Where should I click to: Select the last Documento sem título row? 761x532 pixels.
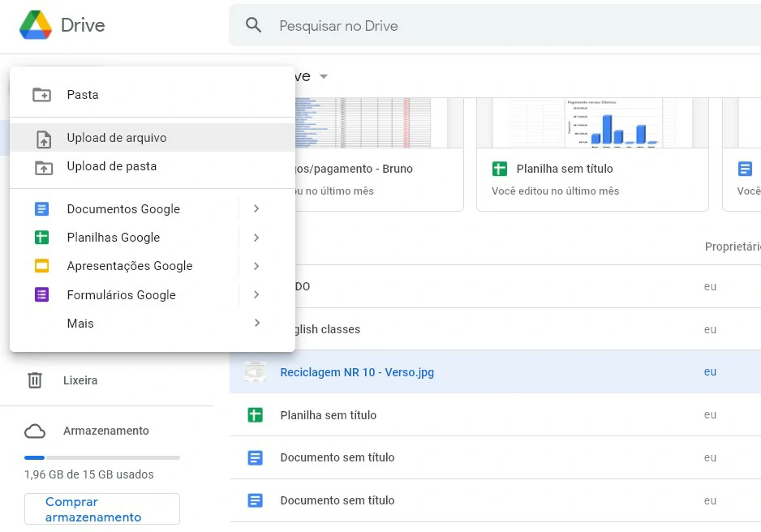[495, 501]
